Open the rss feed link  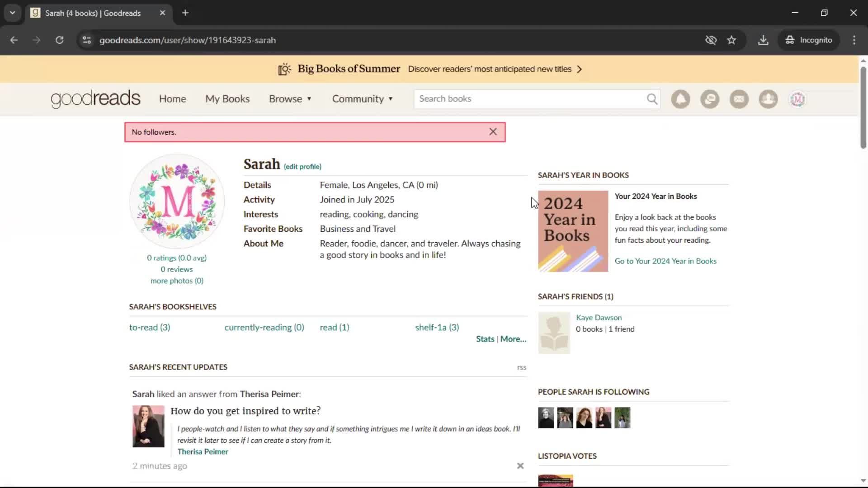click(522, 368)
